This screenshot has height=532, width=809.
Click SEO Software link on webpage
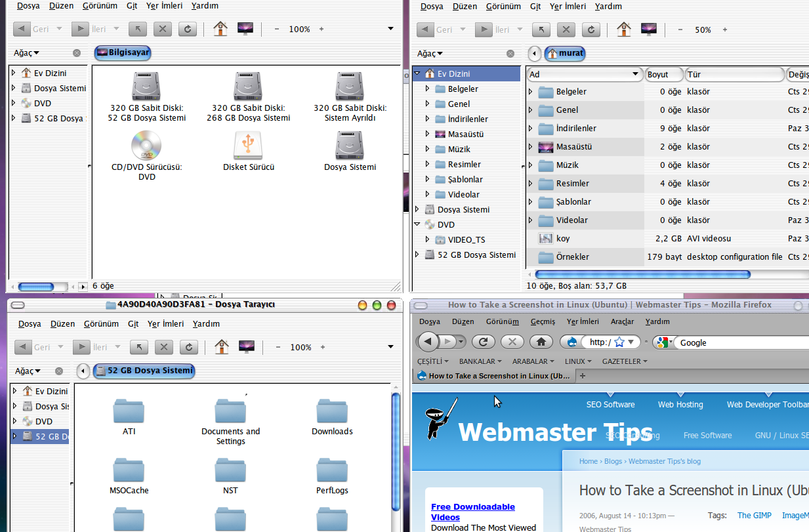(x=610, y=404)
